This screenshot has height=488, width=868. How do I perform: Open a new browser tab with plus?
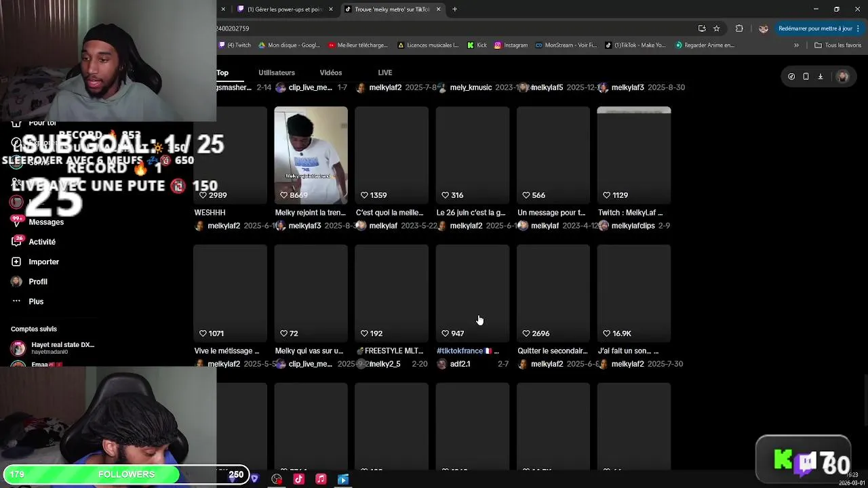454,9
